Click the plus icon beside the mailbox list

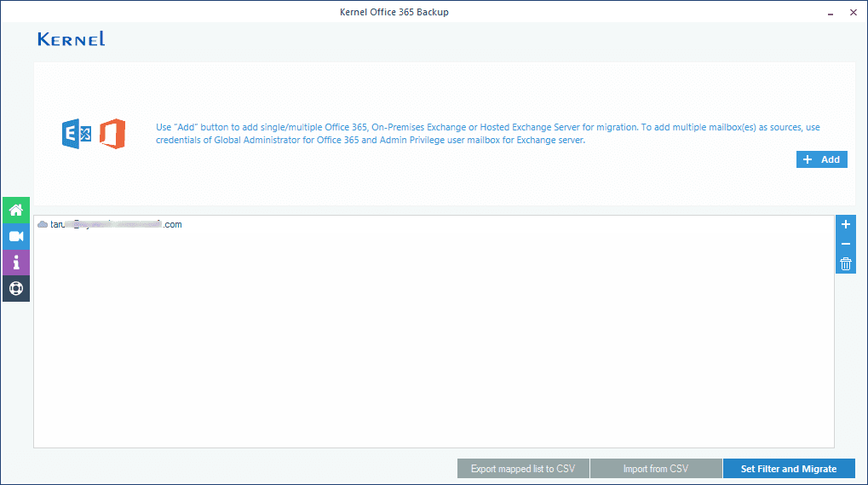845,224
